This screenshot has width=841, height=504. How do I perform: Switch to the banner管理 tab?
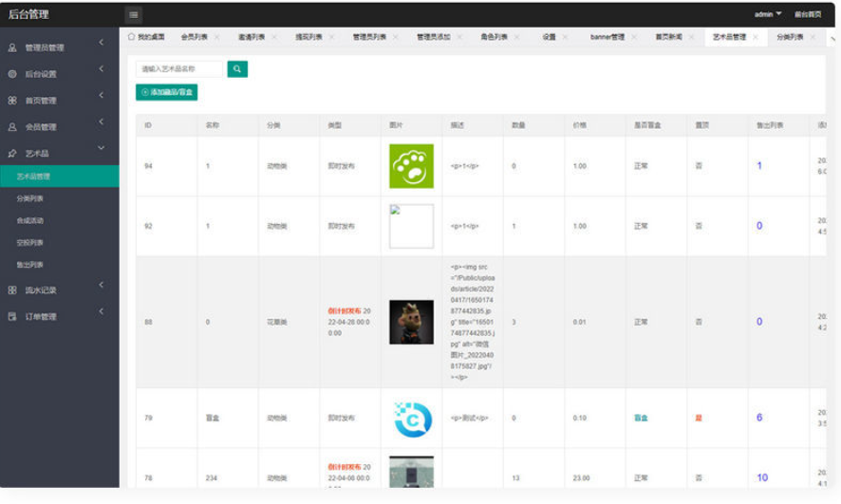coord(607,37)
